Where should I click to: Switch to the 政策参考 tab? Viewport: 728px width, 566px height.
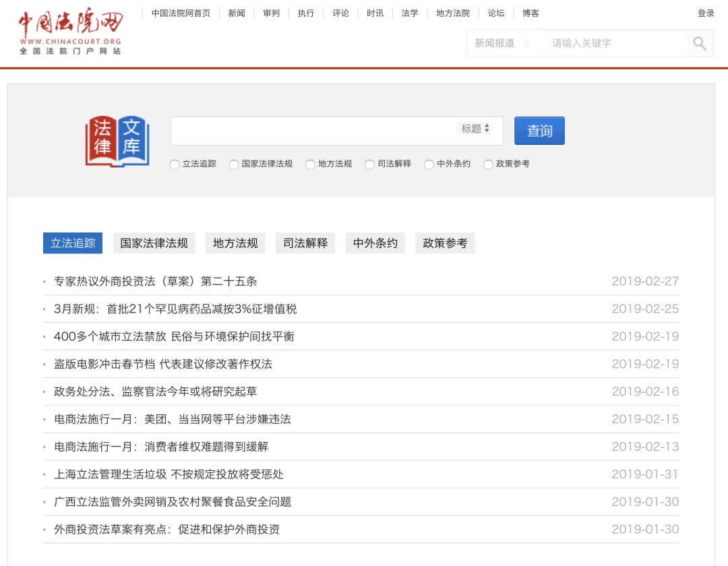pos(445,243)
